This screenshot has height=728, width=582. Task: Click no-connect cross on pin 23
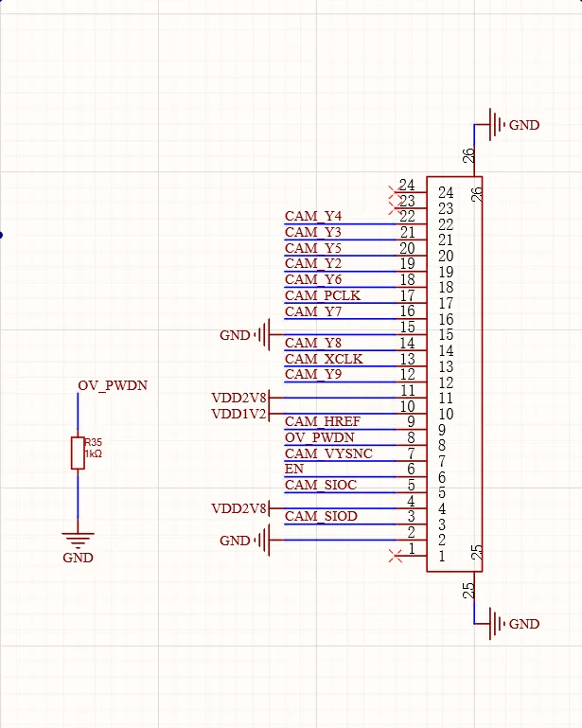click(x=396, y=207)
